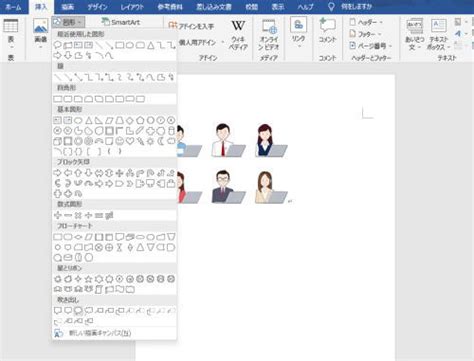This screenshot has width=474, height=361.
Task: Select the process rectangle in フローチャート
Action: [57, 237]
